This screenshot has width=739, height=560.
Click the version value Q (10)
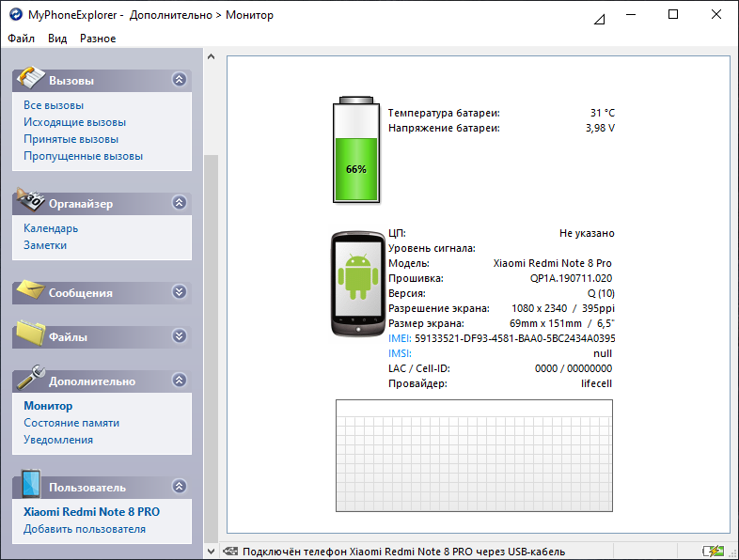tap(601, 293)
